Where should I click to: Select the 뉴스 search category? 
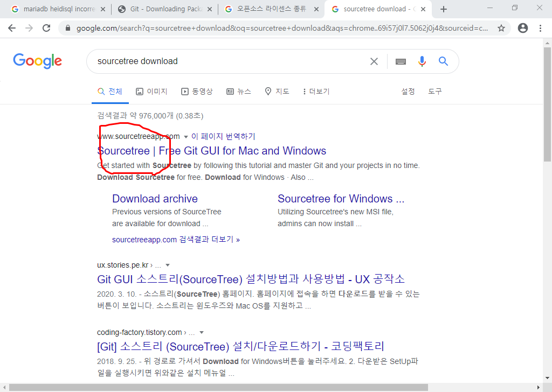[x=239, y=92]
